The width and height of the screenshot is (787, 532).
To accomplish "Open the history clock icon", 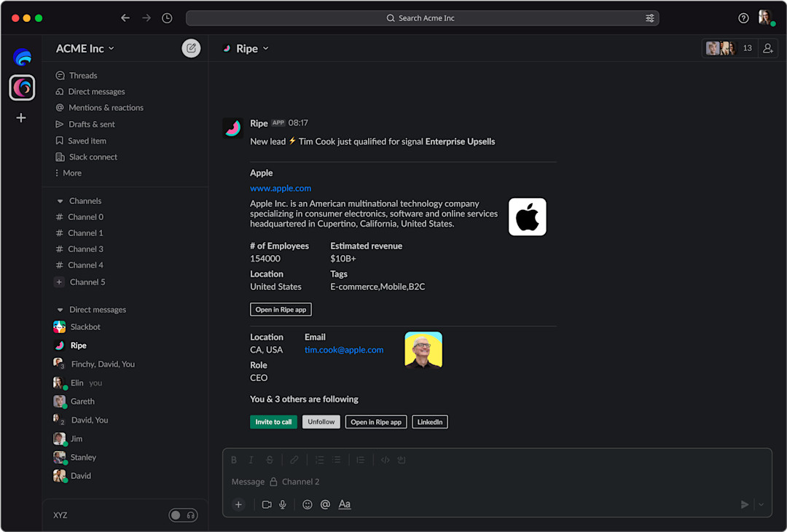I will (x=167, y=18).
